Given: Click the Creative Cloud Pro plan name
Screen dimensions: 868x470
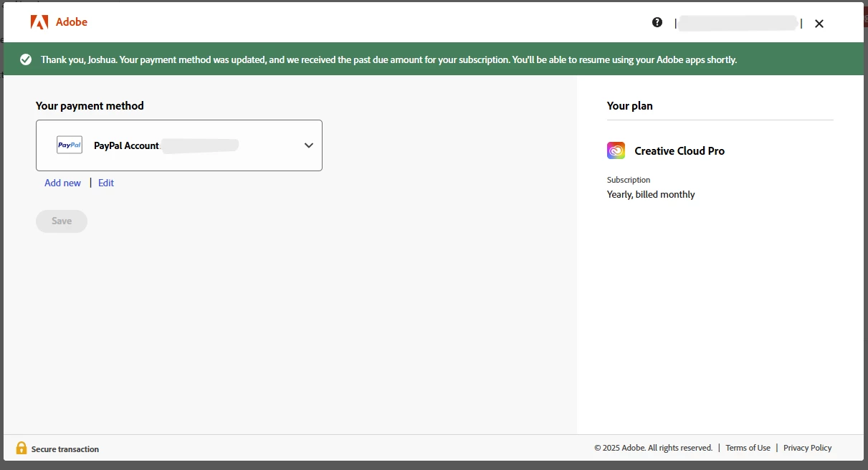Looking at the screenshot, I should point(679,151).
